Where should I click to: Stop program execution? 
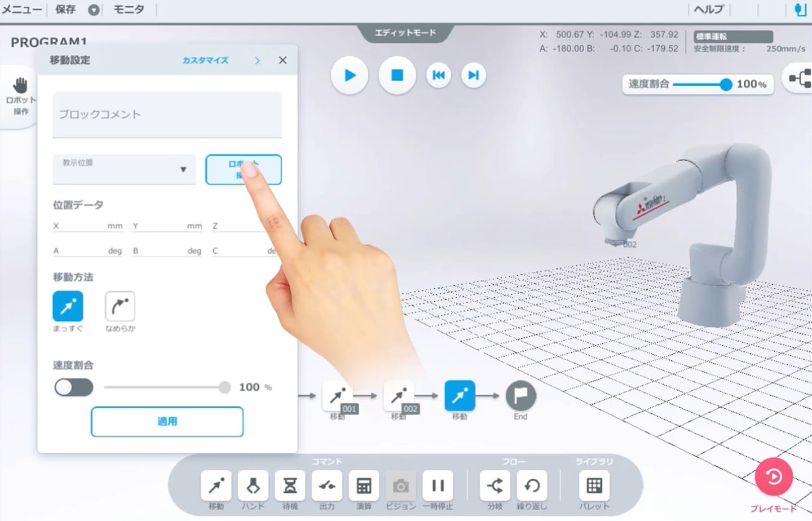397,76
